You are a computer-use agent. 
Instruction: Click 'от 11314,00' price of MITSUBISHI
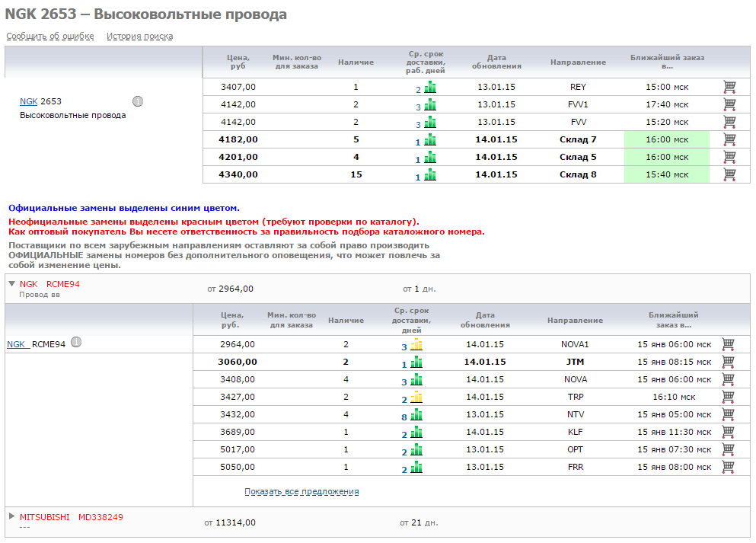click(229, 522)
